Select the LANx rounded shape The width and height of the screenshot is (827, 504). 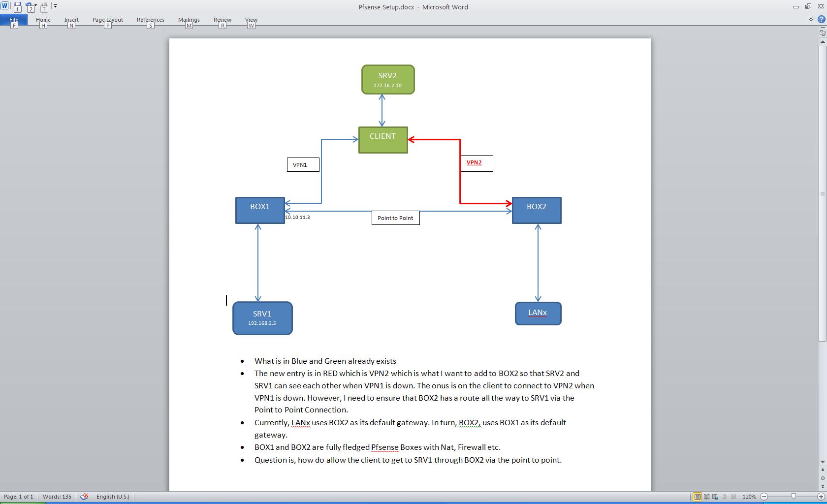pos(538,314)
